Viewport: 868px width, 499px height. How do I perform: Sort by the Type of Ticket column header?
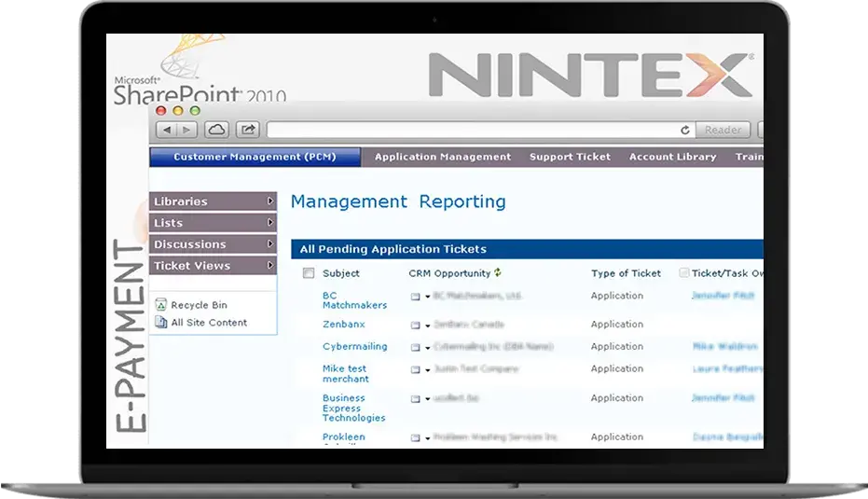[626, 273]
